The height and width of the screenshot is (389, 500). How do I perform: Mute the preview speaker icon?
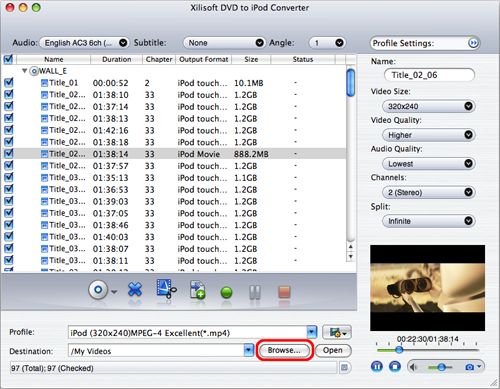(413, 367)
